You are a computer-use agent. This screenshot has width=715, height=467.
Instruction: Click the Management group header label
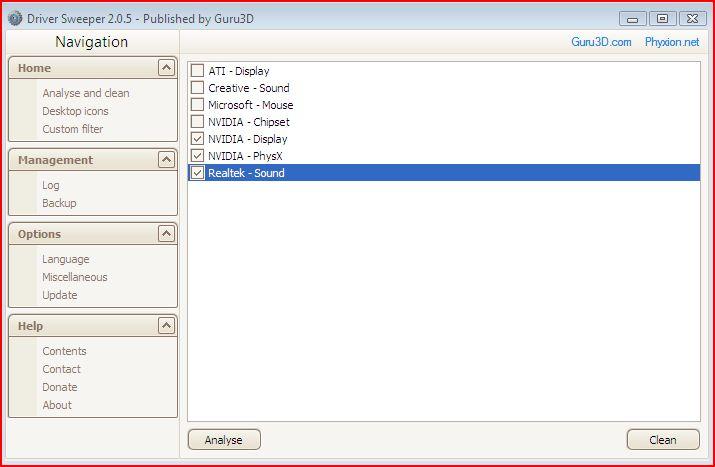pos(55,160)
